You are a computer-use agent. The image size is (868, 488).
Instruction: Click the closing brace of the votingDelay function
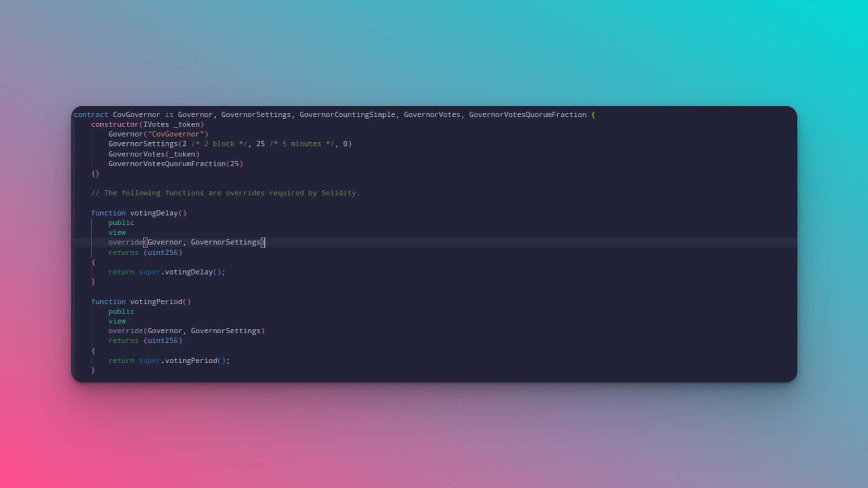93,282
